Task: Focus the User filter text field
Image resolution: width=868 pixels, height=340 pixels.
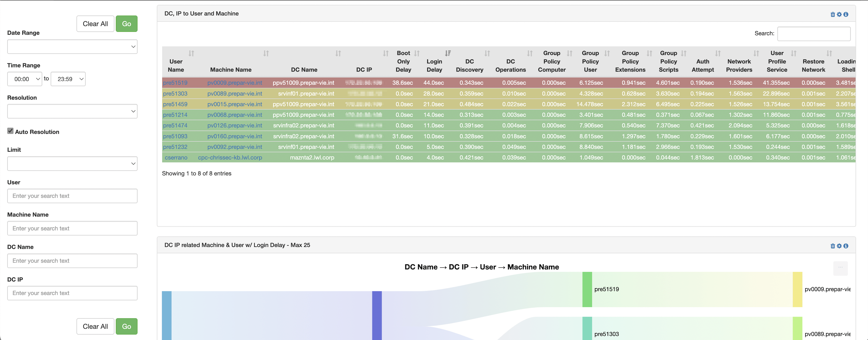Action: point(72,196)
